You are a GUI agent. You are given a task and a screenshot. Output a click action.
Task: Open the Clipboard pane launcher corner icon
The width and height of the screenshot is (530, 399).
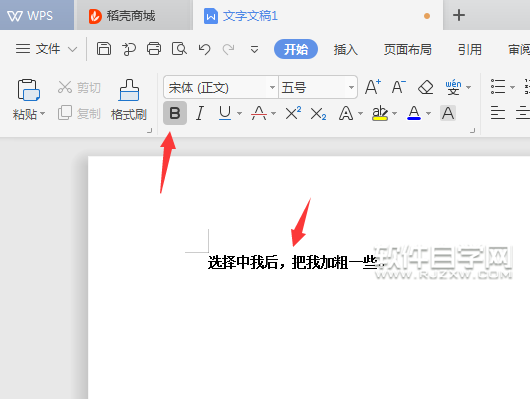coord(150,131)
